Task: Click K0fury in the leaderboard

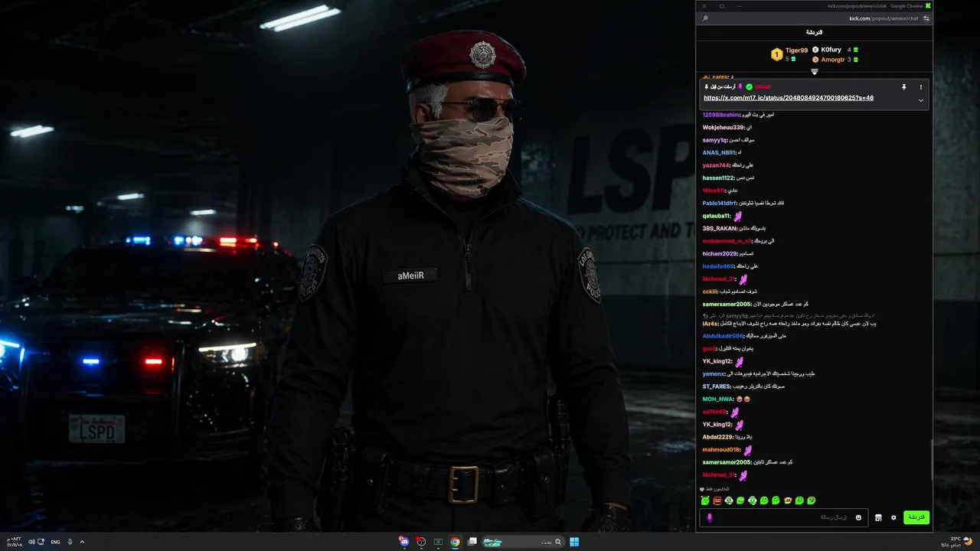Action: tap(831, 50)
